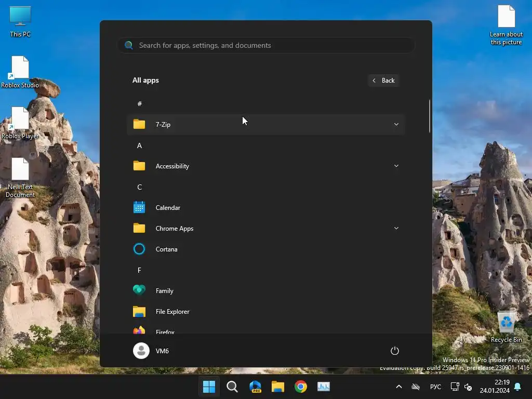Go Back to pinned apps
Image resolution: width=532 pixels, height=399 pixels.
tap(383, 81)
